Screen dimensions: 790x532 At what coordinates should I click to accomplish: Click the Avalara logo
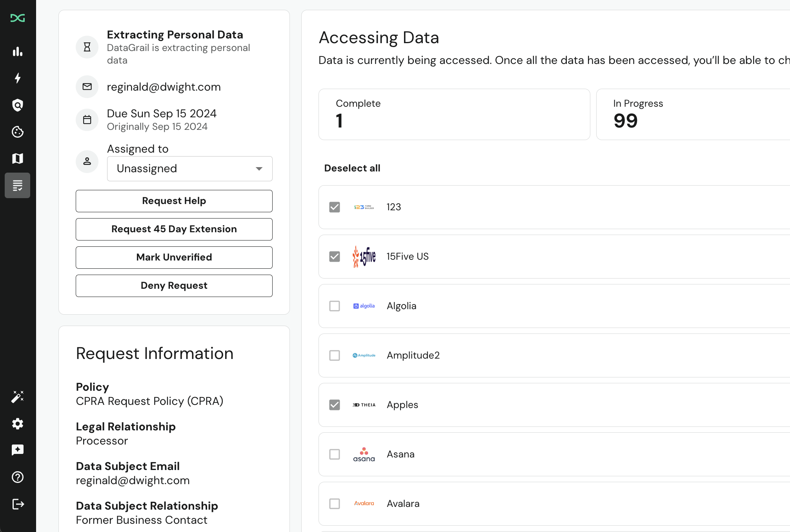tap(364, 503)
